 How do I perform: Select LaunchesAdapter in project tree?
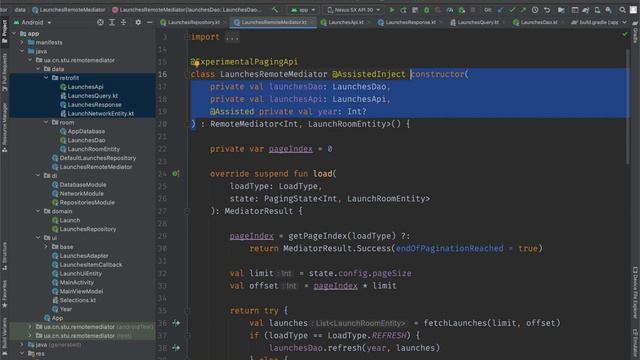coord(80,256)
